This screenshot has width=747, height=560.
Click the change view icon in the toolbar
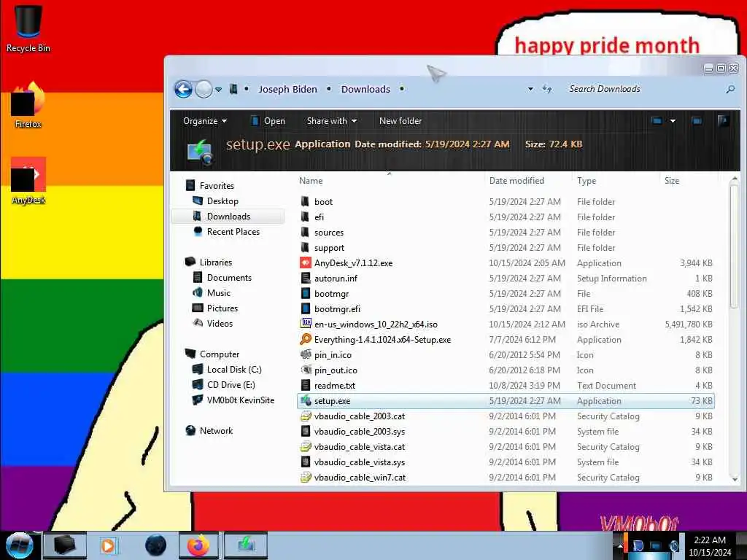click(657, 121)
